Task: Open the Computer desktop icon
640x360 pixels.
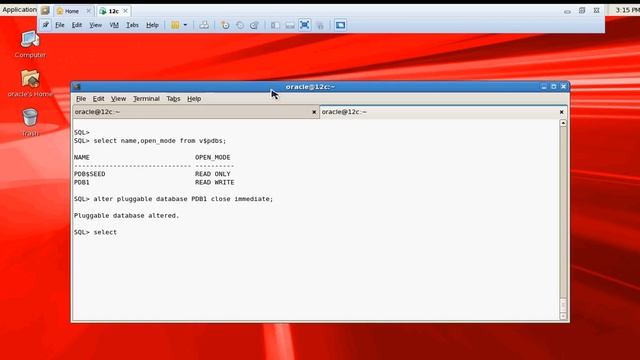Action: coord(30,44)
